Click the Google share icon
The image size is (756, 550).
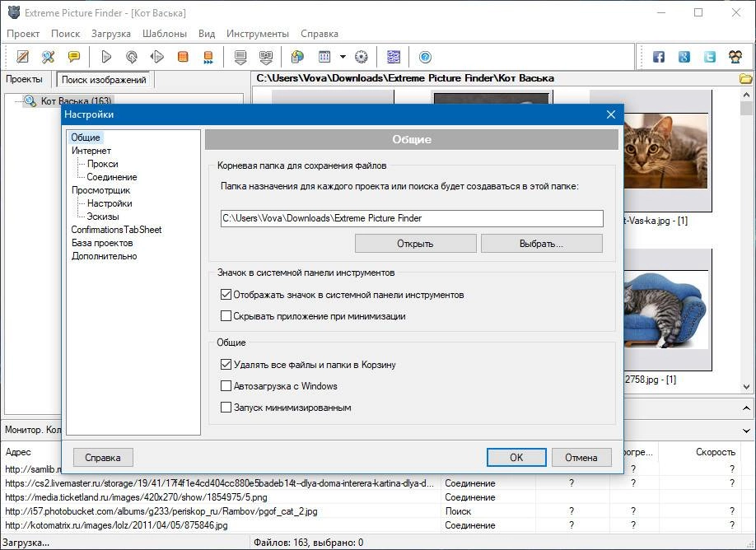(x=684, y=57)
